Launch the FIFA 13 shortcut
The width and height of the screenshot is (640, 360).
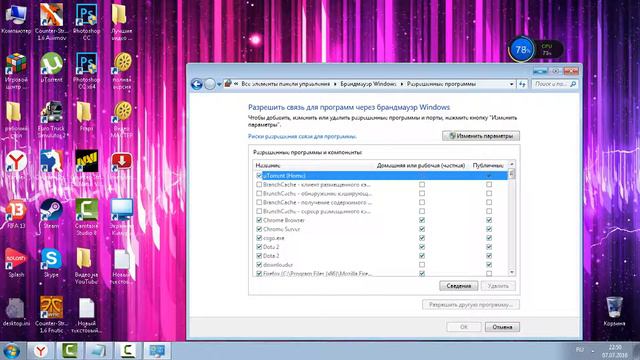16,214
